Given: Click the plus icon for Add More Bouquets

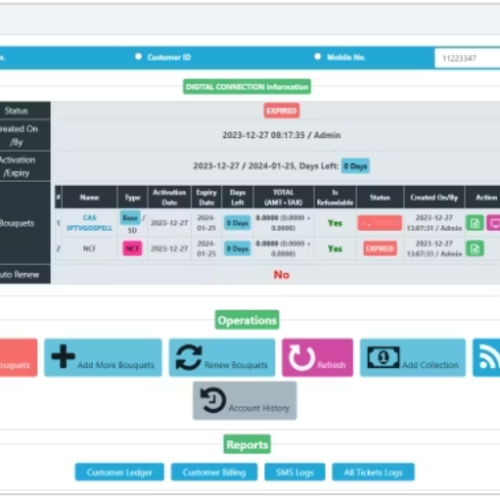Looking at the screenshot, I should point(63,357).
